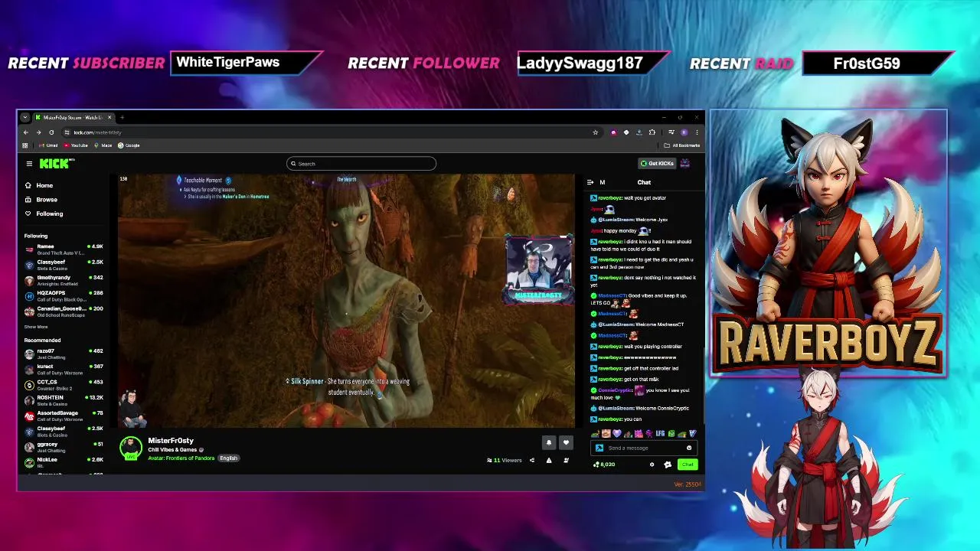
Task: Open Canadian_Goose9 channel in Following list
Action: [x=64, y=311]
